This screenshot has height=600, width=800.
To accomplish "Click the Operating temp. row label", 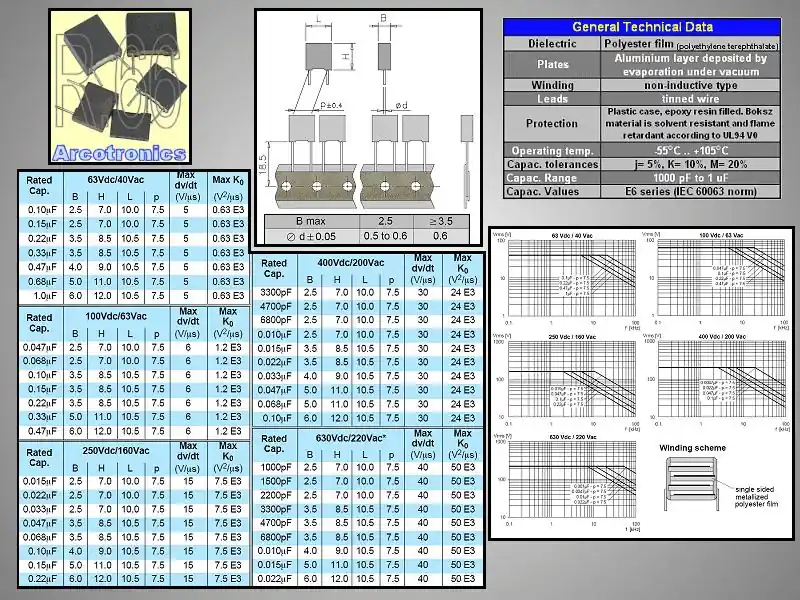I will (x=553, y=150).
